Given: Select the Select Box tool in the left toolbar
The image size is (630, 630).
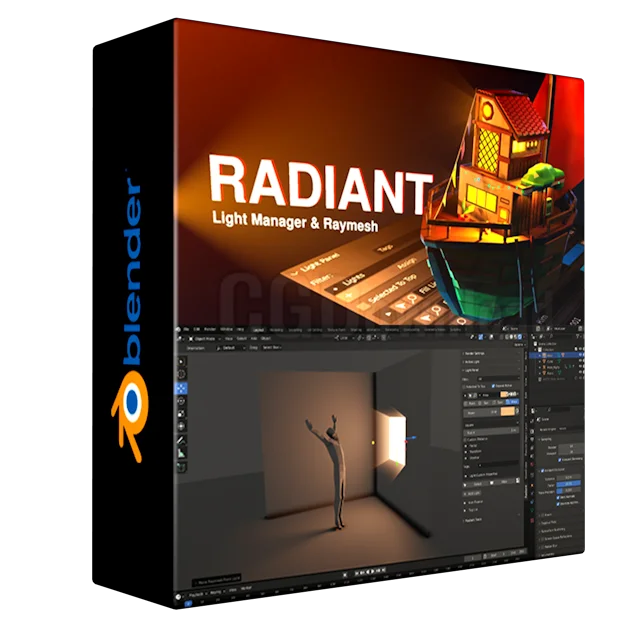Looking at the screenshot, I should click(182, 361).
